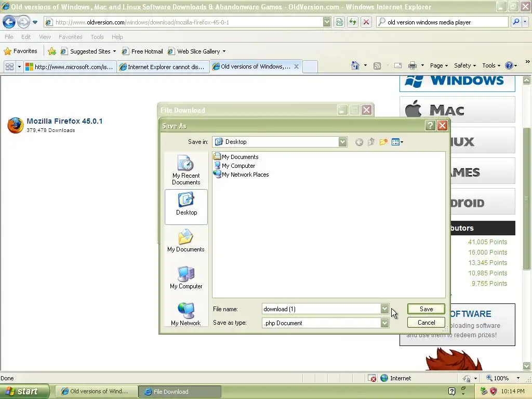Open the Windows category banner

coord(457,84)
